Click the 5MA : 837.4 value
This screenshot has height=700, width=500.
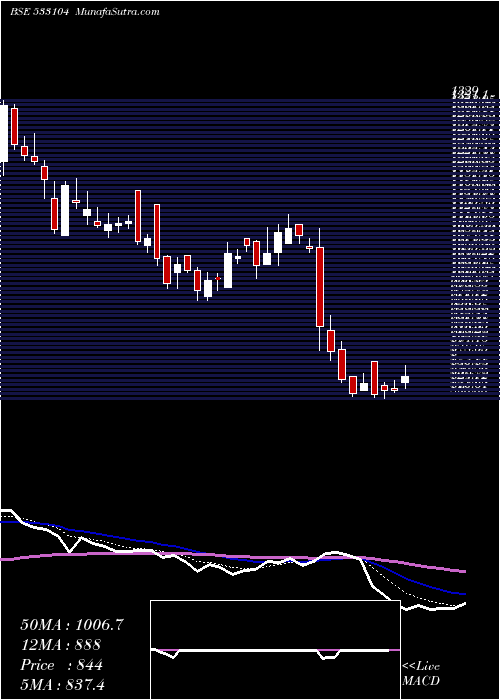pos(62,685)
